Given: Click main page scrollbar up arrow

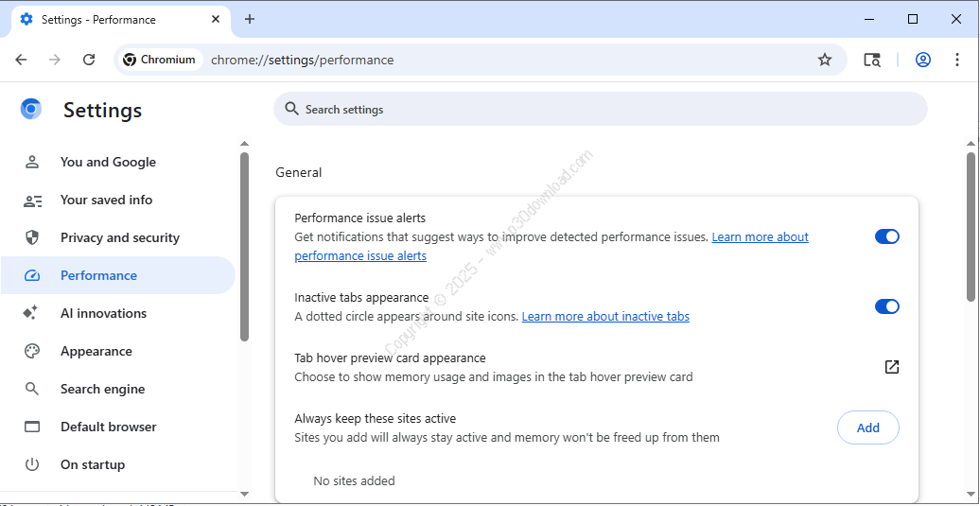Looking at the screenshot, I should coord(971,145).
